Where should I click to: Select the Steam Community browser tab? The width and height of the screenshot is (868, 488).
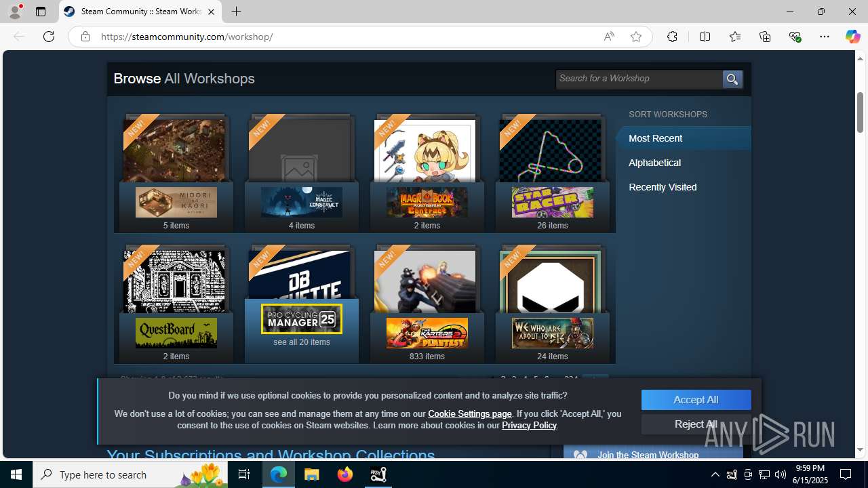click(x=141, y=12)
